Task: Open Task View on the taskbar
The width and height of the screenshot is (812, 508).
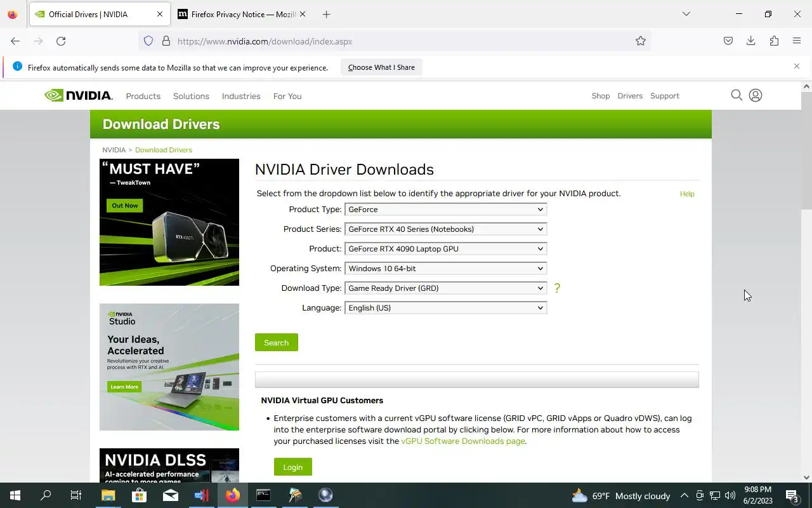Action: click(76, 495)
